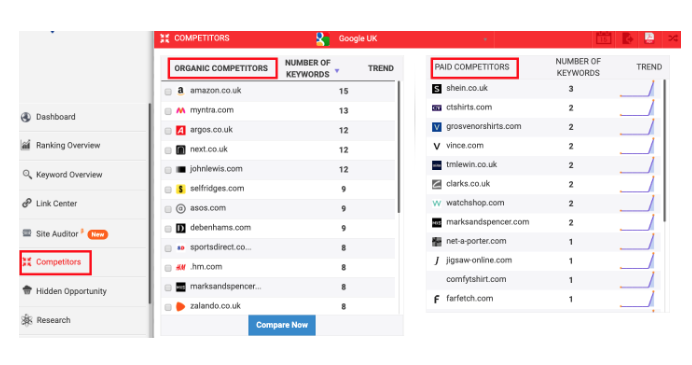
Task: Tick the selfridges.com checkbox
Action: [x=168, y=190]
